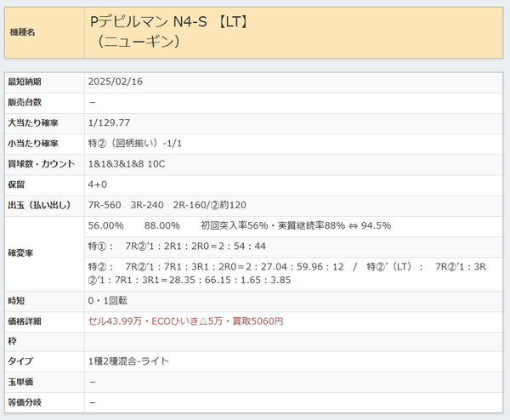Select the payout text '7R-560 3R-240 2R-160/②約120'
510x420 pixels.
pyautogui.click(x=167, y=205)
